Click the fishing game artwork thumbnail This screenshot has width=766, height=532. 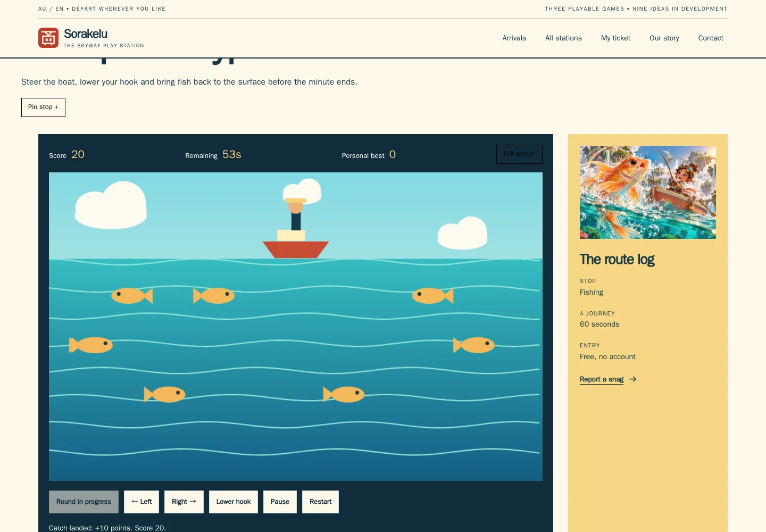tap(648, 192)
